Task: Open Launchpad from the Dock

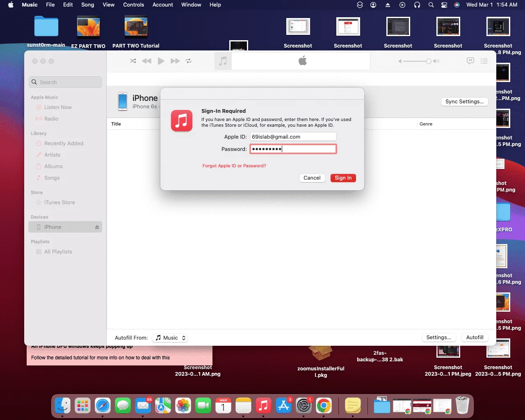Action: click(83, 406)
